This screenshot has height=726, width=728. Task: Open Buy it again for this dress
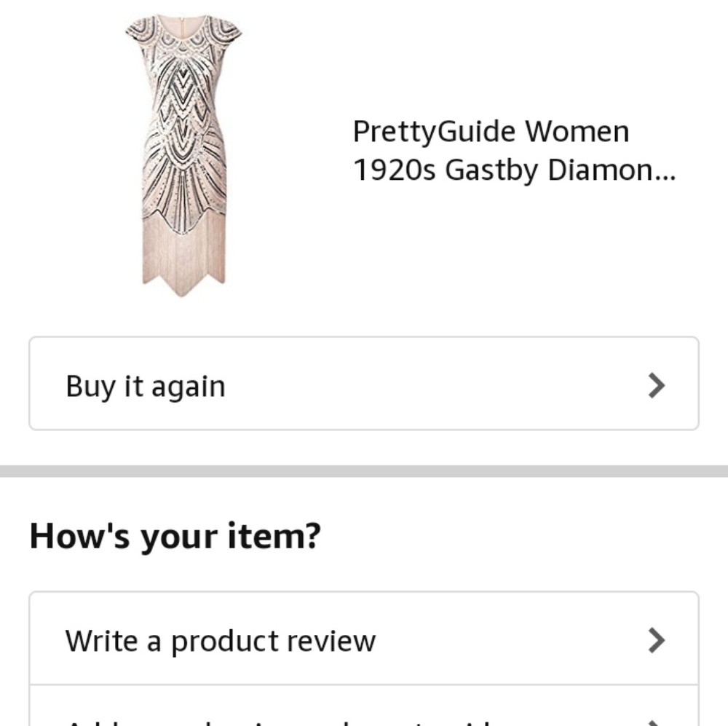tap(364, 384)
